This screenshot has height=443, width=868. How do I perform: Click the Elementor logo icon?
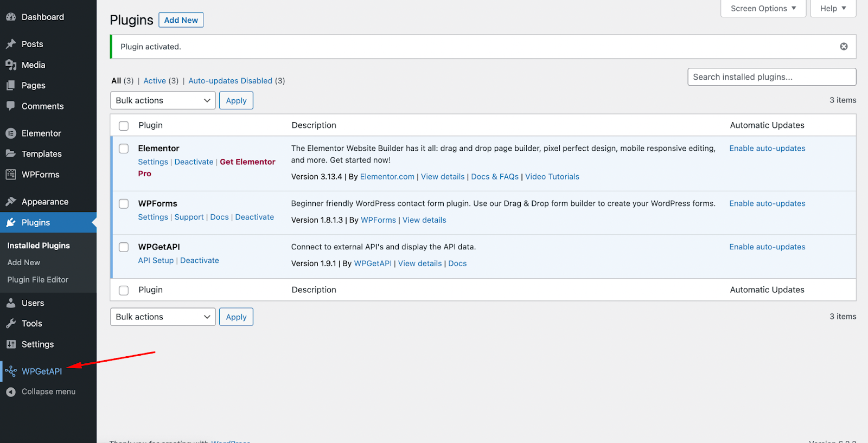[11, 133]
